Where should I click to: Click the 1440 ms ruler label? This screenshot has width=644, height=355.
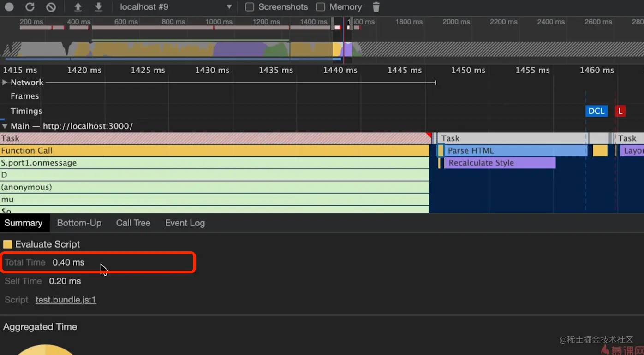[x=340, y=70]
